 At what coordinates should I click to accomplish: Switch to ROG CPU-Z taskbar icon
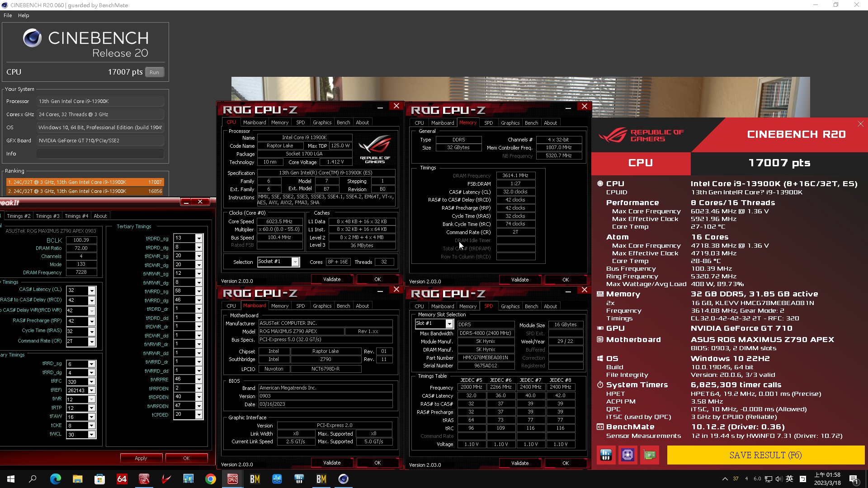(232, 479)
